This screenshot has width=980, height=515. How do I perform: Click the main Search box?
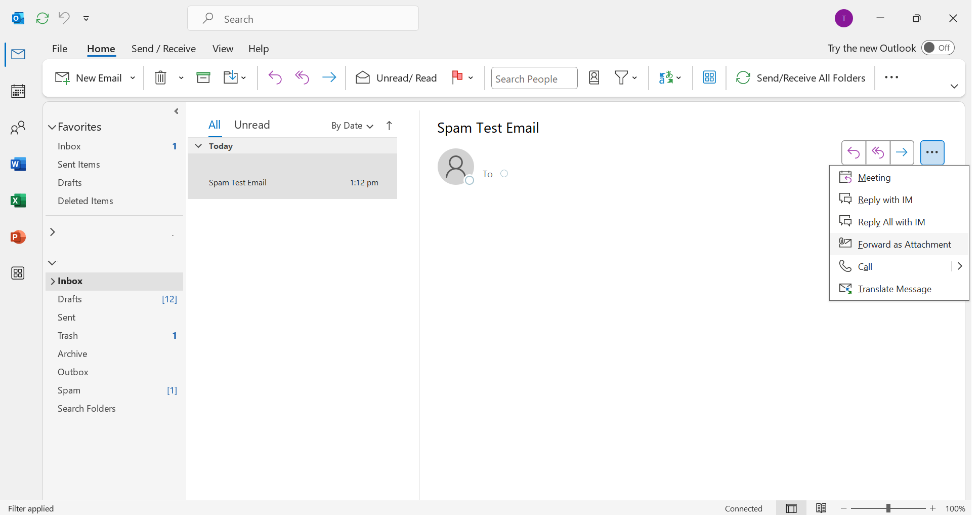point(303,19)
